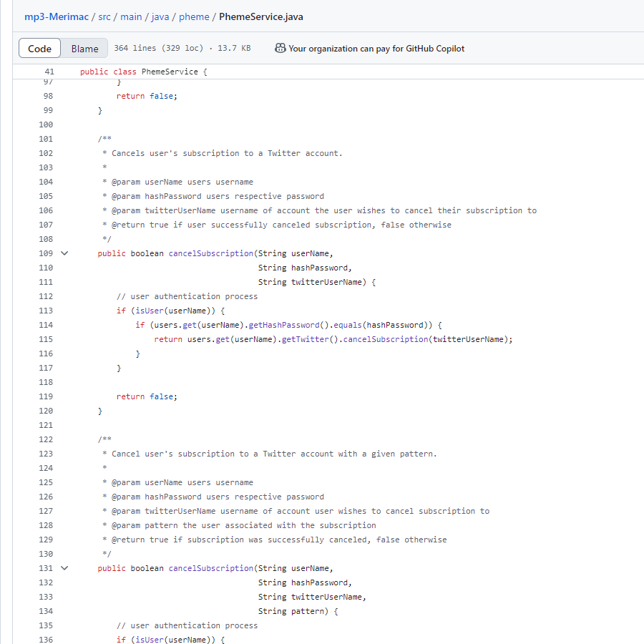Select line number 109
Viewport: 644px width, 644px height.
pyautogui.click(x=46, y=253)
